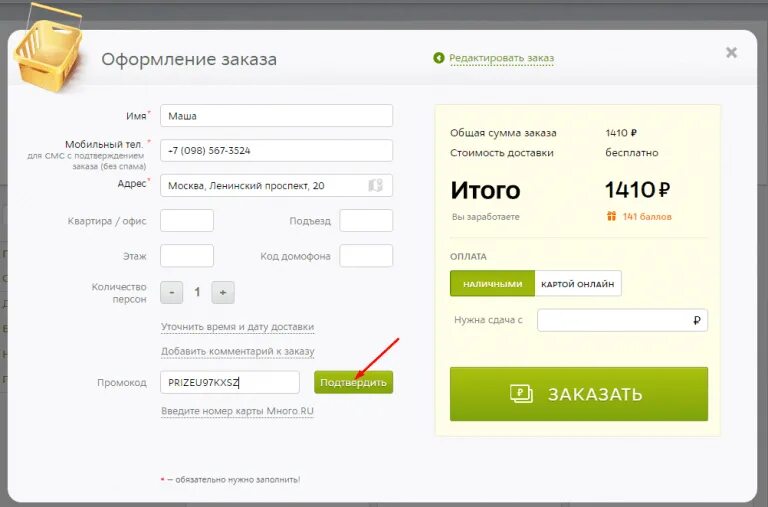Click the green ЗАКАЗАТЬ button
This screenshot has height=507, width=768.
(x=579, y=394)
